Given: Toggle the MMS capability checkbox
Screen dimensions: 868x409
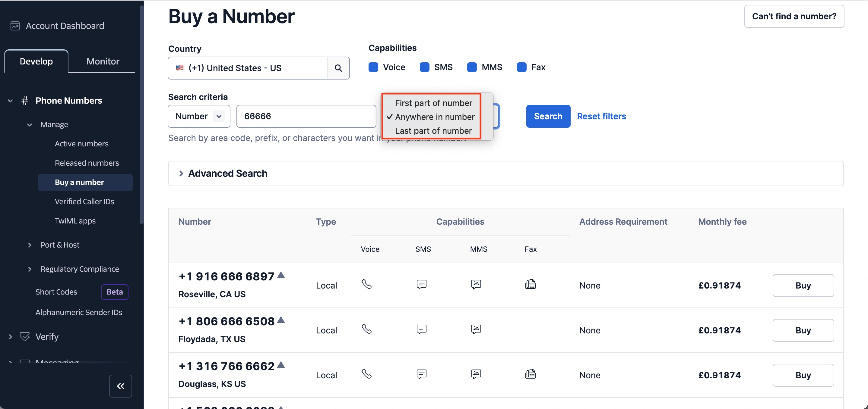Looking at the screenshot, I should coord(473,66).
